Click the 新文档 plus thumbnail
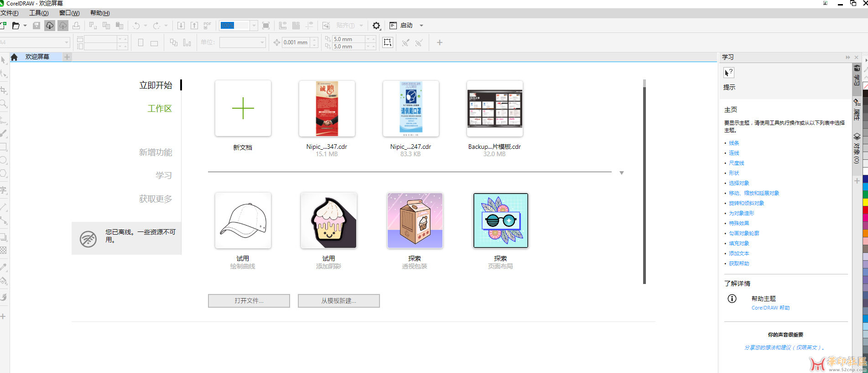This screenshot has height=373, width=868. click(x=243, y=108)
